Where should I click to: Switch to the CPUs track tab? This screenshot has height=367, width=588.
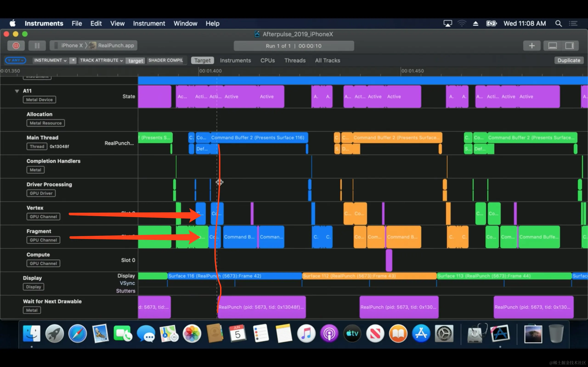point(268,60)
